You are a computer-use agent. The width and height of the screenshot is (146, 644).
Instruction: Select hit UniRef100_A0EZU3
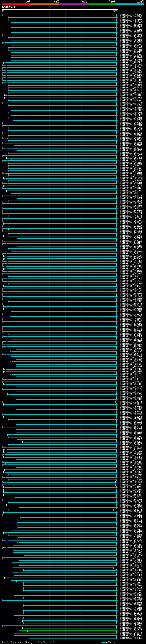[x=131, y=80]
